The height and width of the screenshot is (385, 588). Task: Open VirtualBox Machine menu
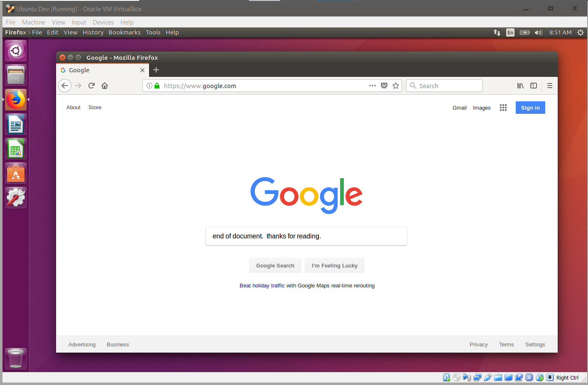pos(34,22)
